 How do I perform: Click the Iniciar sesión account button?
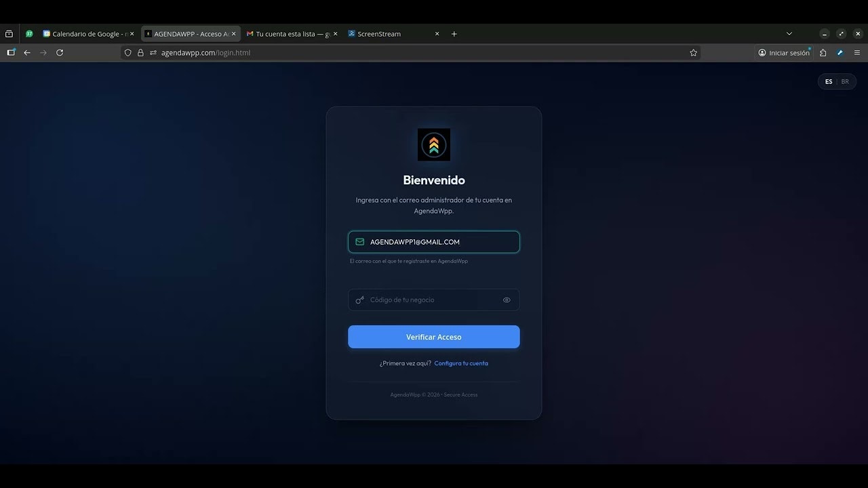pos(784,53)
